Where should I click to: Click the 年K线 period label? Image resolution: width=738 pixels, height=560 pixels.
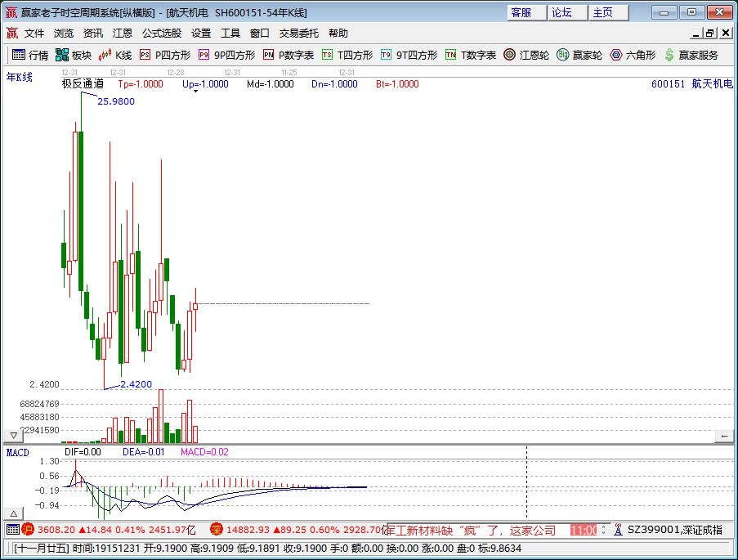(20, 77)
